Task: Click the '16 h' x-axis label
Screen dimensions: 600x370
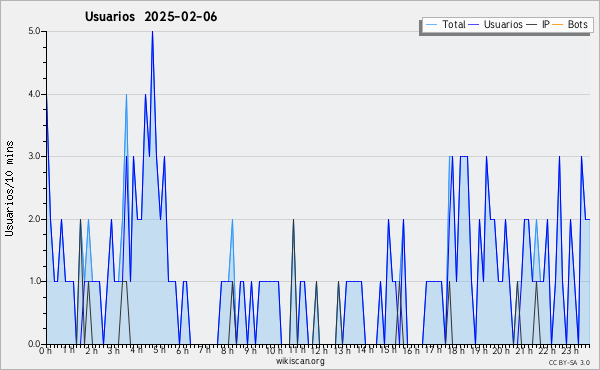Action: click(411, 351)
